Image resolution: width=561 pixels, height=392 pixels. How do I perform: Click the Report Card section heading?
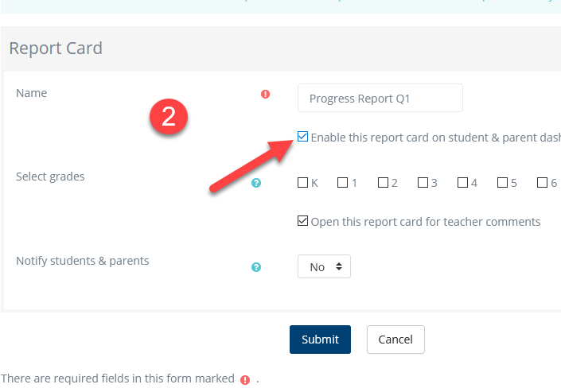(56, 48)
